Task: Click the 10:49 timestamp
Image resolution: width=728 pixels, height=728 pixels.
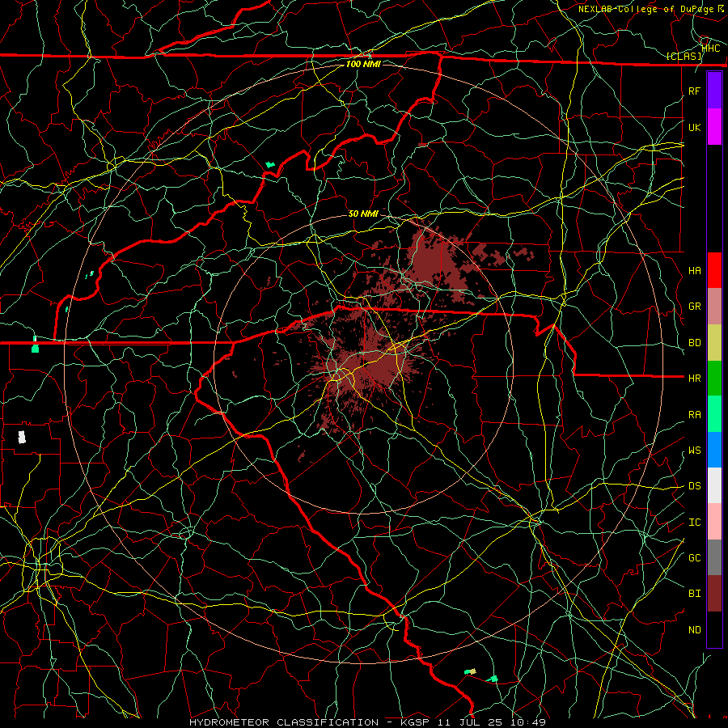Action: point(528,722)
